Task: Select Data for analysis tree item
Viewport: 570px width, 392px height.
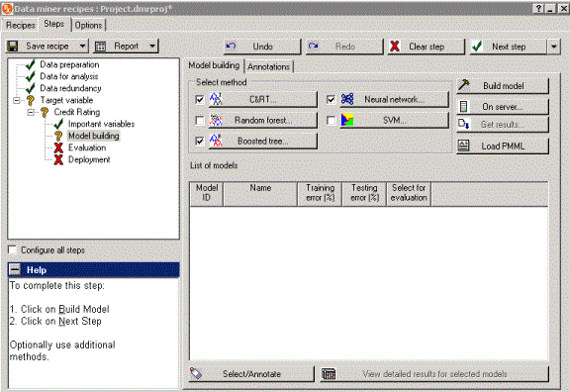Action: point(69,76)
